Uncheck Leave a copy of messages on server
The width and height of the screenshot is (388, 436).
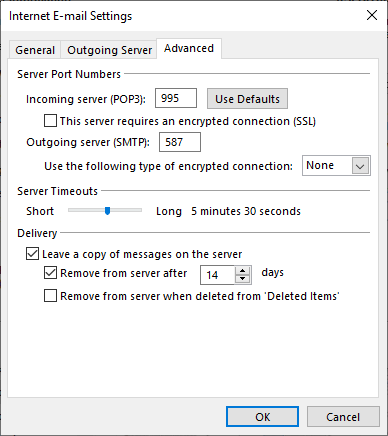[32, 254]
